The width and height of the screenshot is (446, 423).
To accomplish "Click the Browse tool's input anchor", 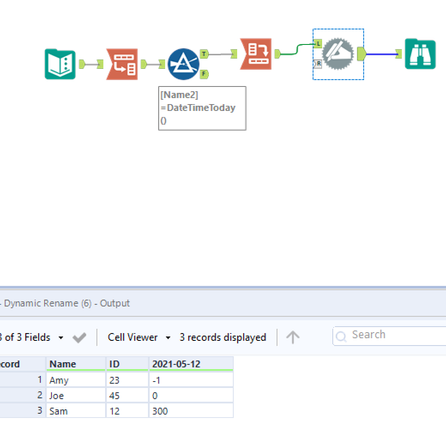I will point(399,54).
